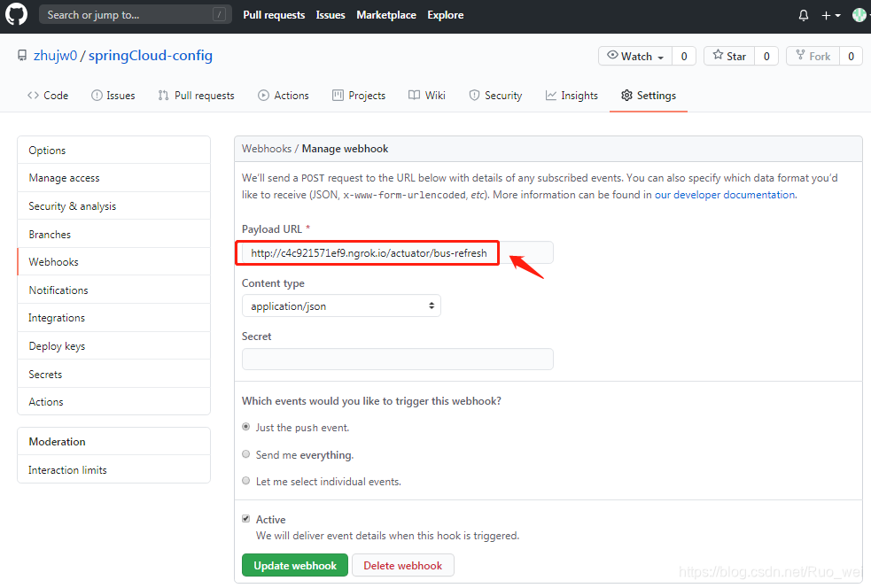Click the Payload URL input field
Viewport: 871px width, 588px height.
[x=398, y=253]
